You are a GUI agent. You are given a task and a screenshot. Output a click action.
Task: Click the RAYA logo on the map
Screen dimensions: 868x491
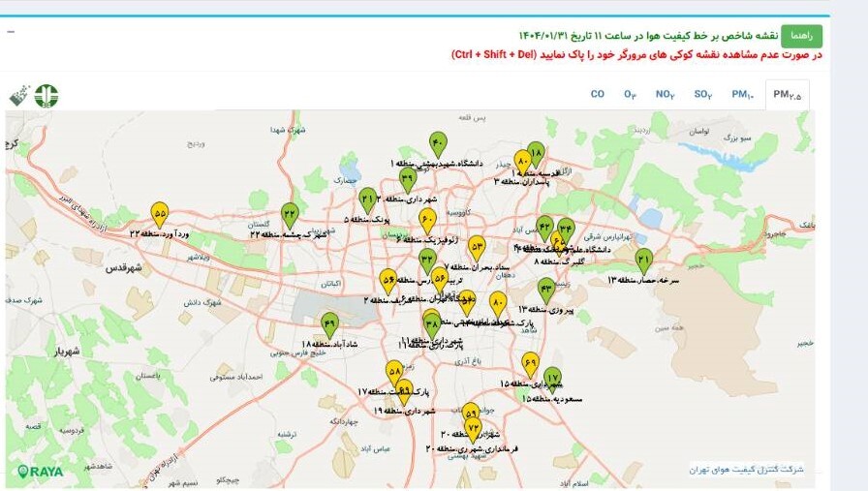click(x=40, y=472)
